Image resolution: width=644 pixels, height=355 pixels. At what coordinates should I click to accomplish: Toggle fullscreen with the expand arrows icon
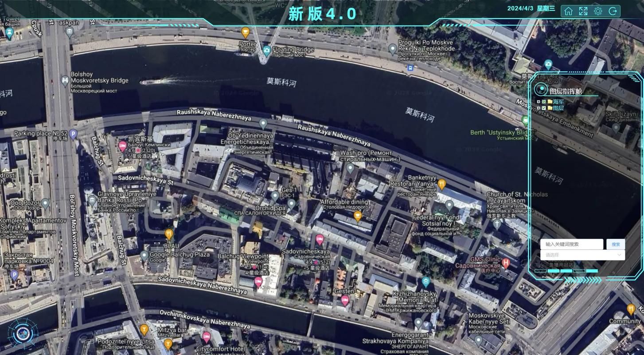pyautogui.click(x=583, y=11)
